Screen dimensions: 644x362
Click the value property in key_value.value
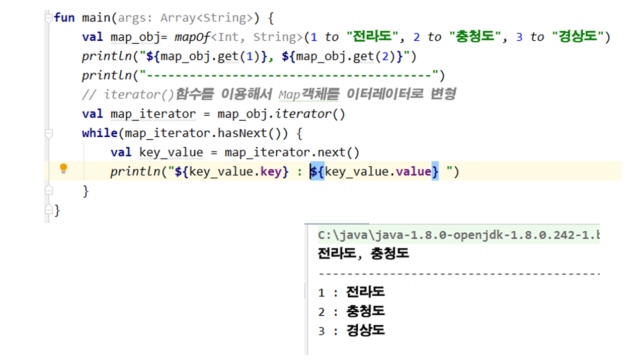click(413, 172)
